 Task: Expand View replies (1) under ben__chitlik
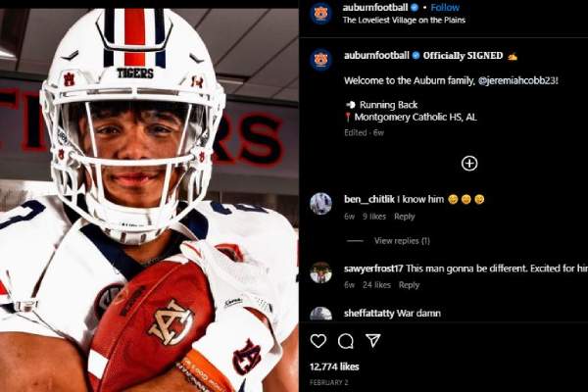coord(402,240)
